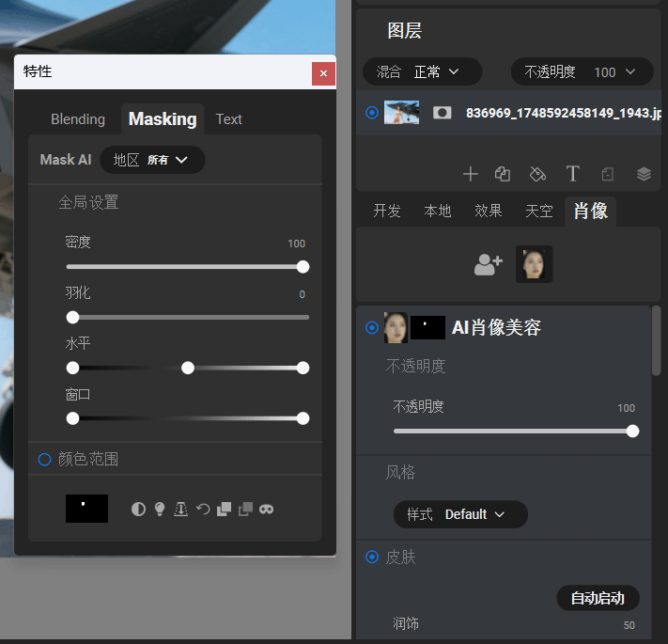Open the 天空 sky tab
This screenshot has height=644, width=668.
539,211
